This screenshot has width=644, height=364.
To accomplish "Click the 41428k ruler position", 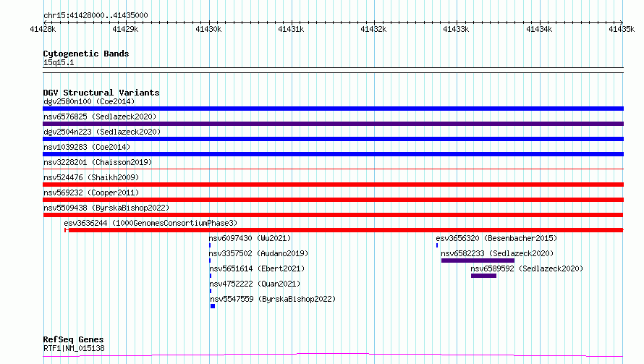I will [43, 29].
